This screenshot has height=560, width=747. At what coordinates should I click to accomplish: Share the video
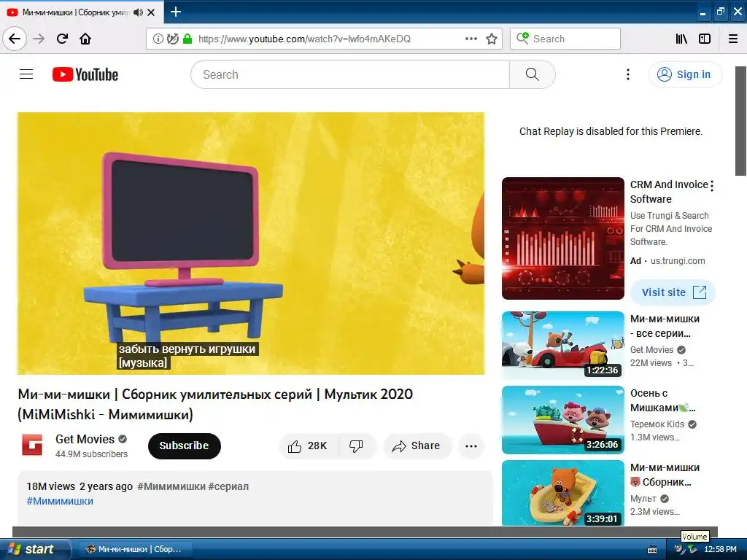pos(417,446)
